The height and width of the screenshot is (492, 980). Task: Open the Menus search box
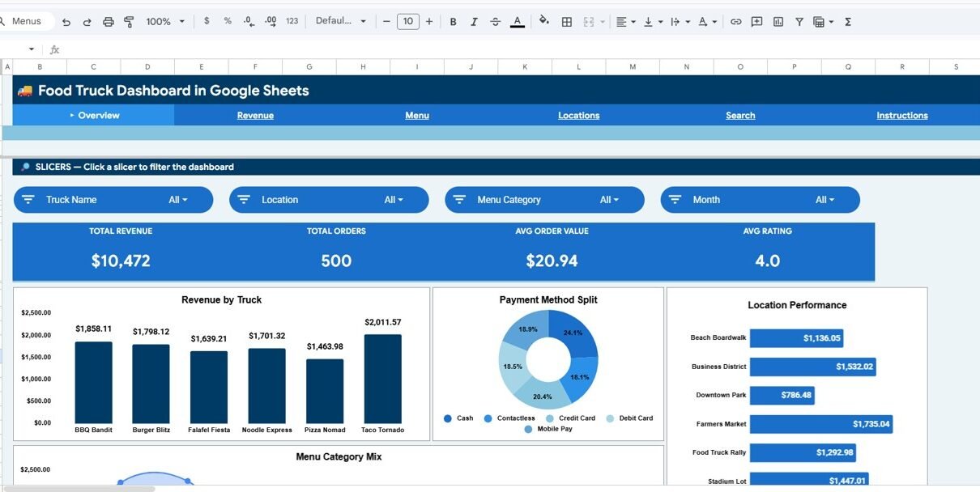coord(27,22)
